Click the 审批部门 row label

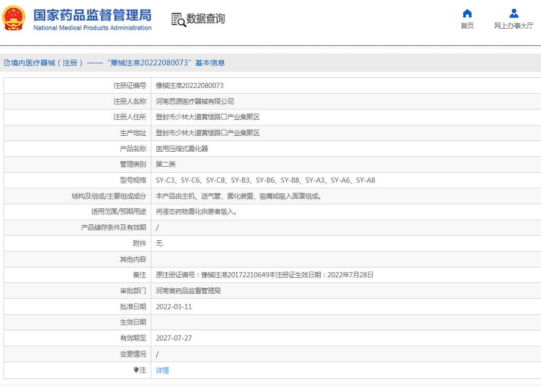[133, 291]
